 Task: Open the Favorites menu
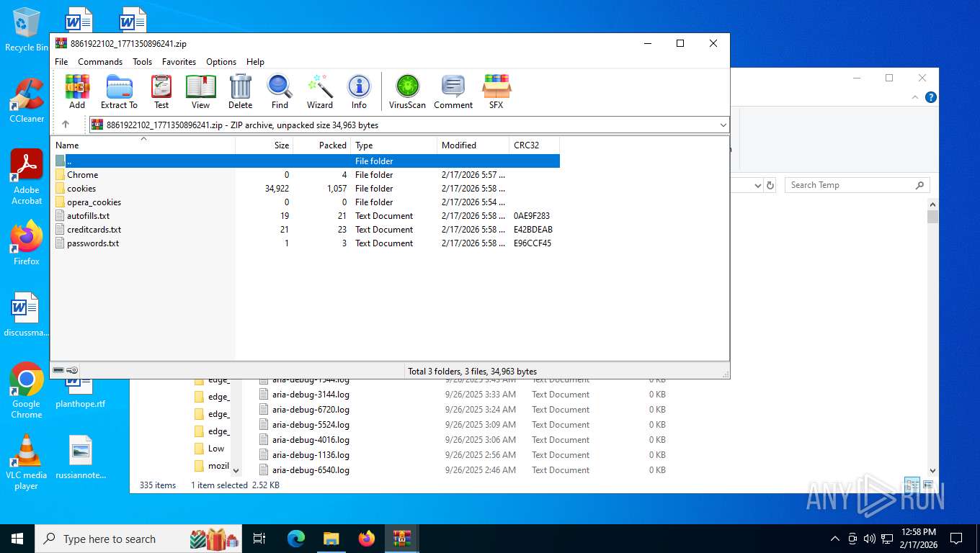[179, 62]
